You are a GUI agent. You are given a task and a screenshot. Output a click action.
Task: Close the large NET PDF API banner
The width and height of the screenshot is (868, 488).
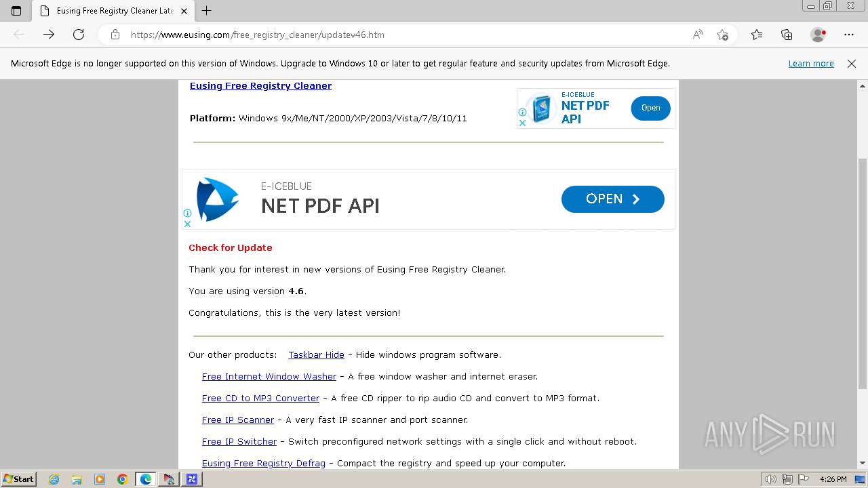point(187,224)
